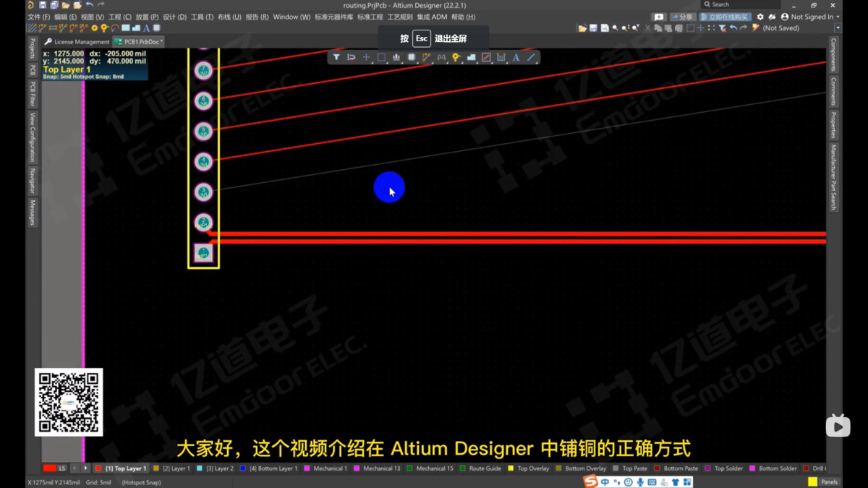Click the keepout region icon in the Active Bar
Image resolution: width=868 pixels, height=488 pixels.
tap(486, 57)
